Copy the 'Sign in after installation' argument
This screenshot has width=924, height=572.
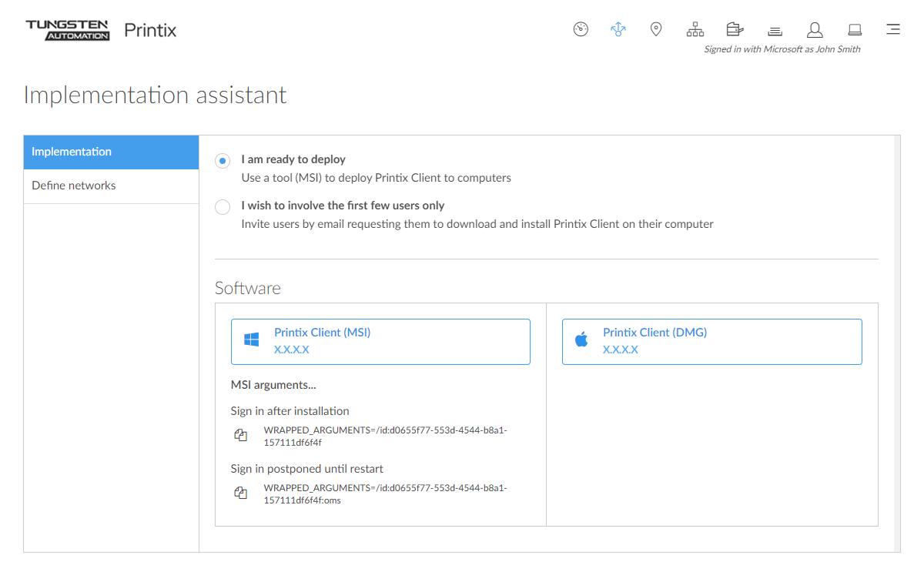coord(240,436)
